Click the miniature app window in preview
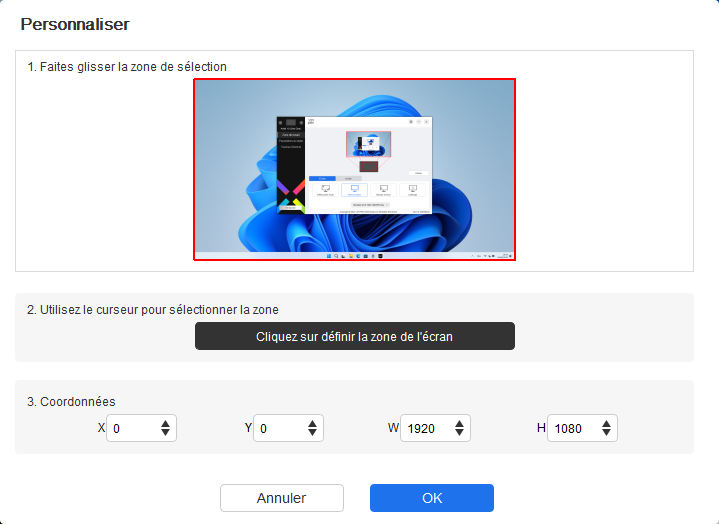 [354, 165]
